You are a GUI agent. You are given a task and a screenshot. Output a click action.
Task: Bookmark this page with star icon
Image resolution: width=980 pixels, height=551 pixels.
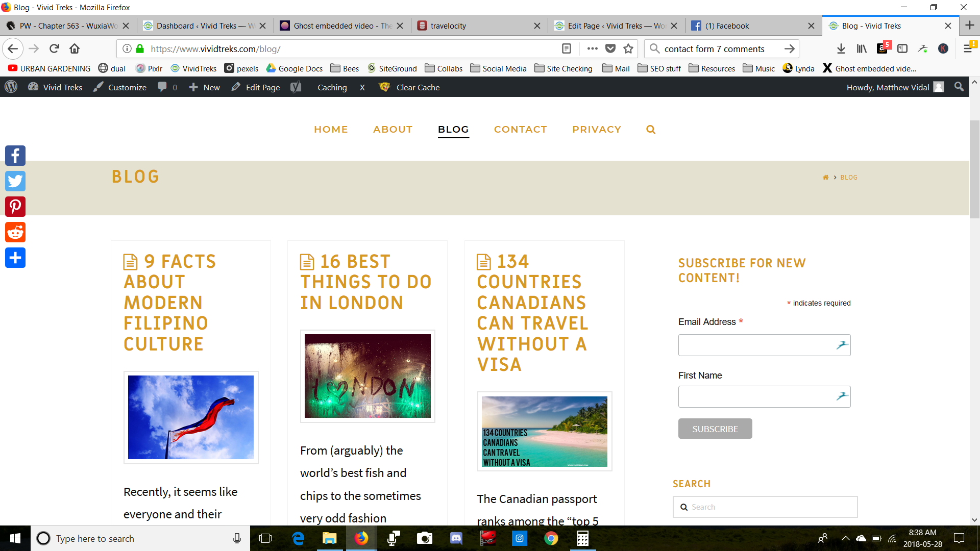[628, 48]
